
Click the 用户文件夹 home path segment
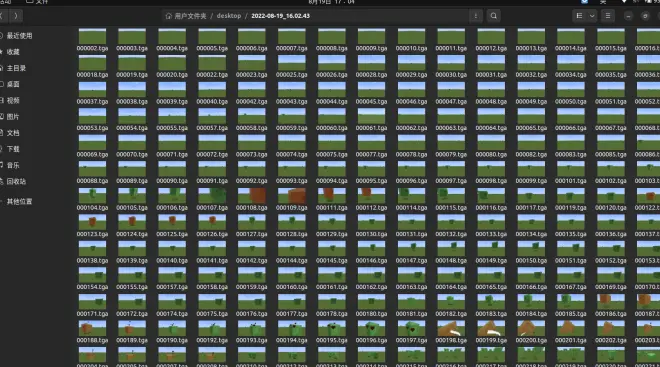(x=186, y=16)
